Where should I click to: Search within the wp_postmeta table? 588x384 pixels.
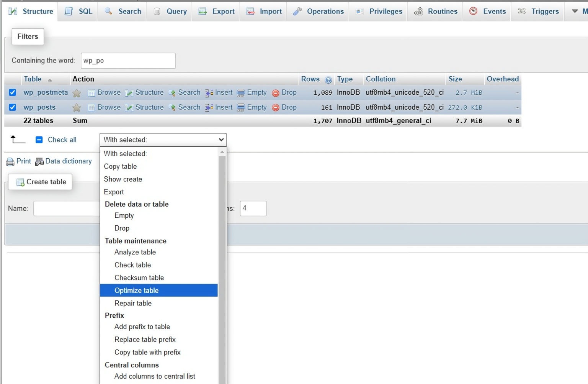[189, 92]
